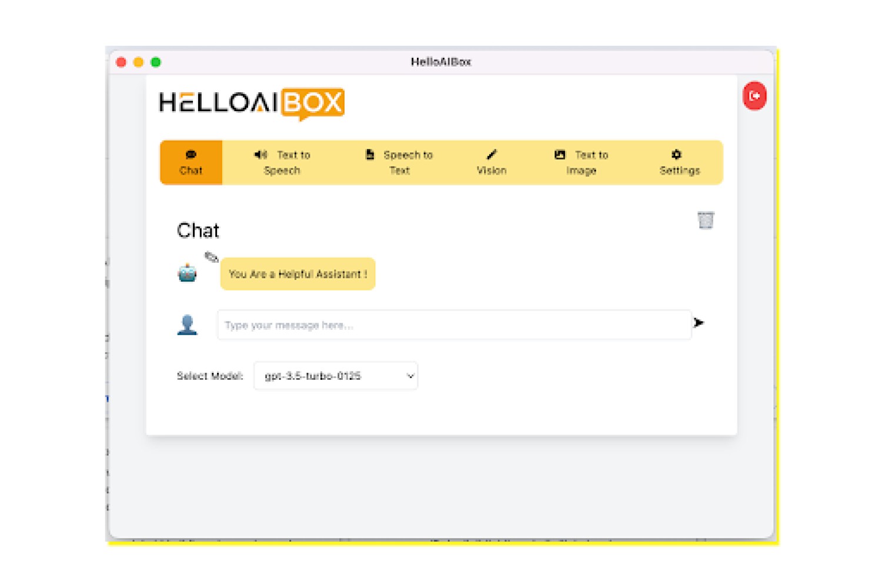This screenshot has height=588, width=882.
Task: Click the 'You Are a Helpful Assistant !' bubble
Action: (298, 274)
